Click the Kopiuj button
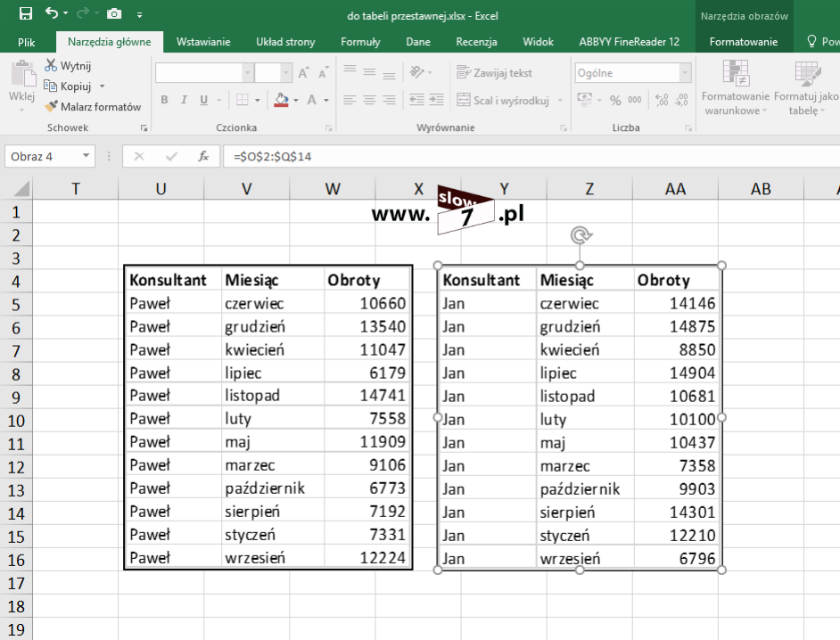This screenshot has height=640, width=840. [68, 86]
